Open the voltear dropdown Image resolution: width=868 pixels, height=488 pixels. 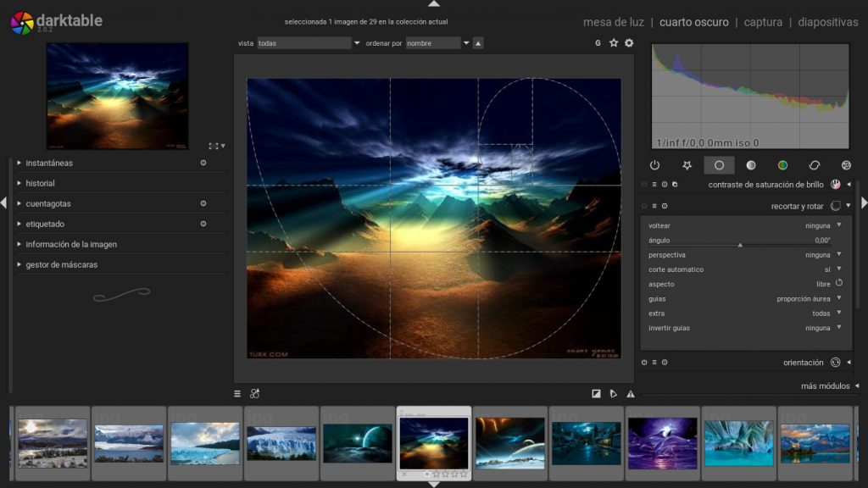pyautogui.click(x=746, y=225)
